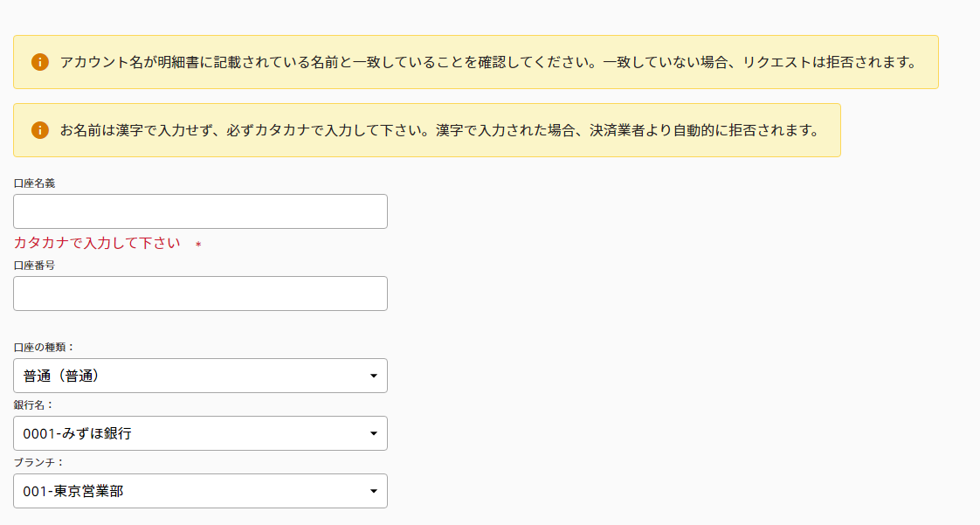Screen dimensions: 980x525
Task: Click the ブランチ label
Action: pyautogui.click(x=38, y=462)
